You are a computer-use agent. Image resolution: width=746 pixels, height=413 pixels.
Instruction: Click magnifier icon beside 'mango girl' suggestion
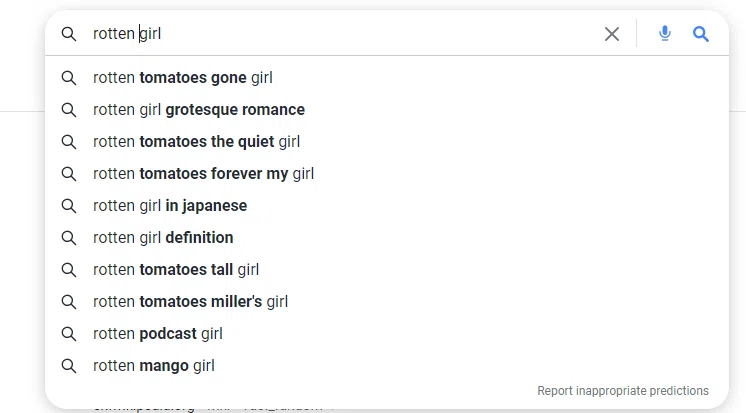pos(69,366)
